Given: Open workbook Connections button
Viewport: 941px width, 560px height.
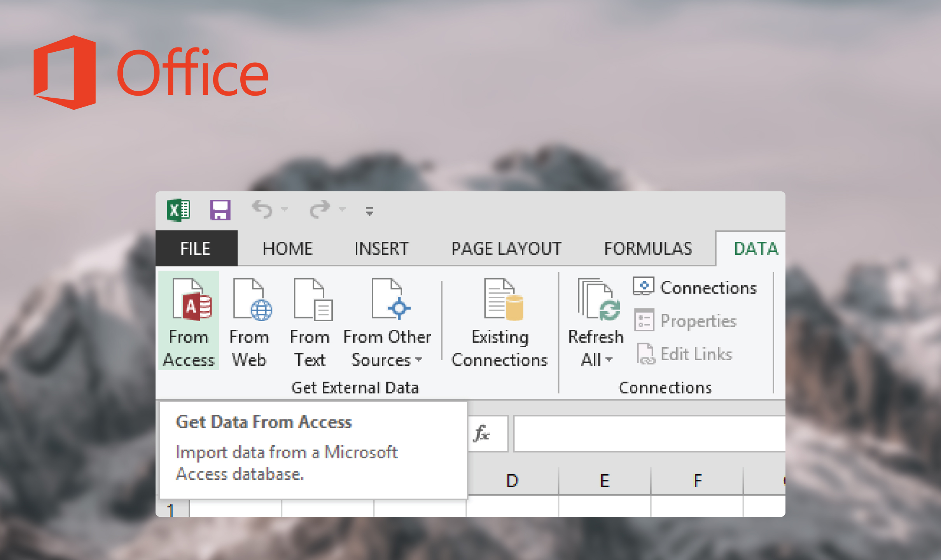Looking at the screenshot, I should tap(694, 287).
